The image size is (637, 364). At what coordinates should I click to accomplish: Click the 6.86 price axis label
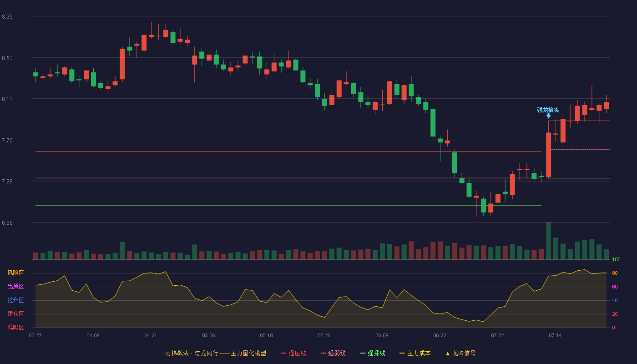pos(7,223)
